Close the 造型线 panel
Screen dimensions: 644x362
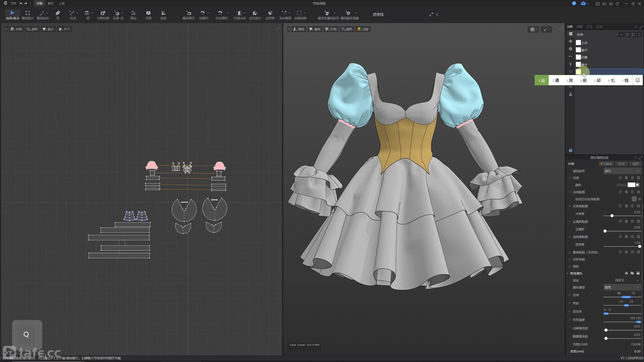[437, 14]
